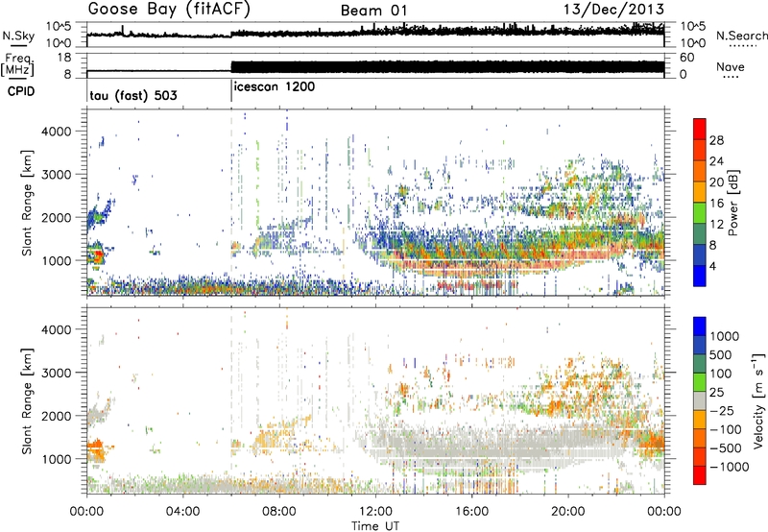The height and width of the screenshot is (532, 768).
Task: Click the strong red echo near 00:30 in power panel
Action: click(98, 255)
